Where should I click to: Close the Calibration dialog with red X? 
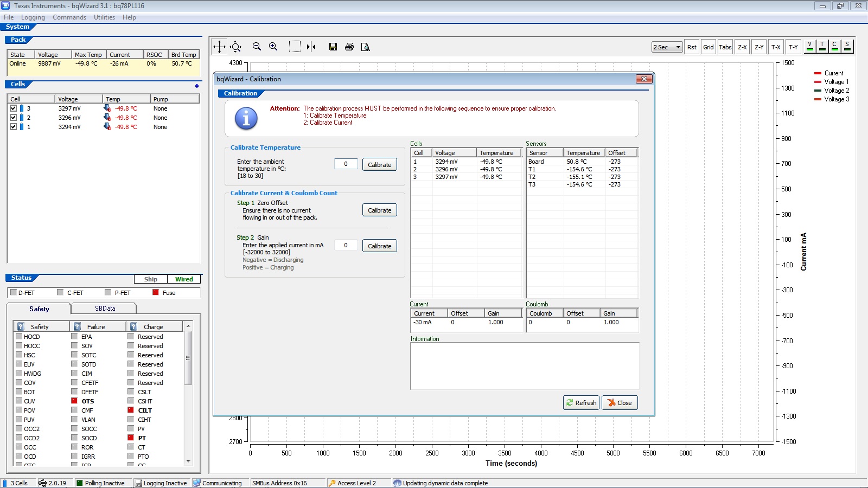(643, 79)
